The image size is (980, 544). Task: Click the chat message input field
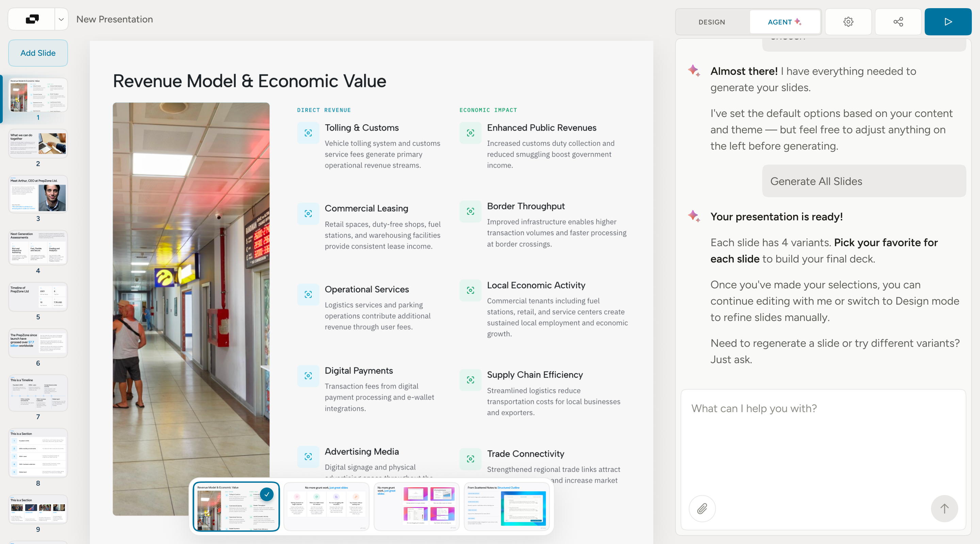click(823, 441)
